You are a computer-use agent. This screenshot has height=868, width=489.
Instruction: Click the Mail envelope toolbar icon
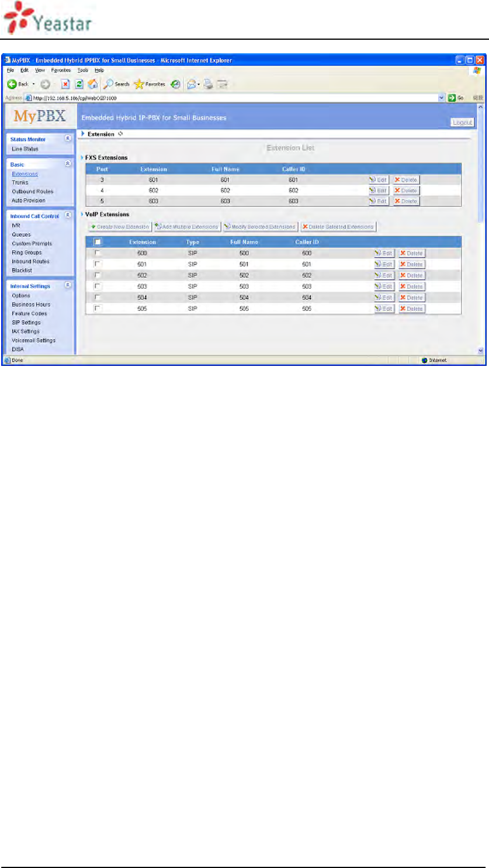point(191,84)
